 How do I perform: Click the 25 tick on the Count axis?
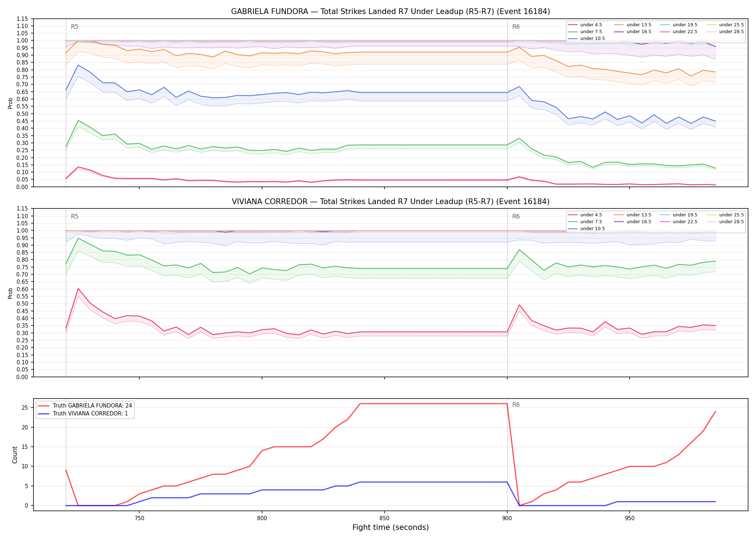point(24,408)
